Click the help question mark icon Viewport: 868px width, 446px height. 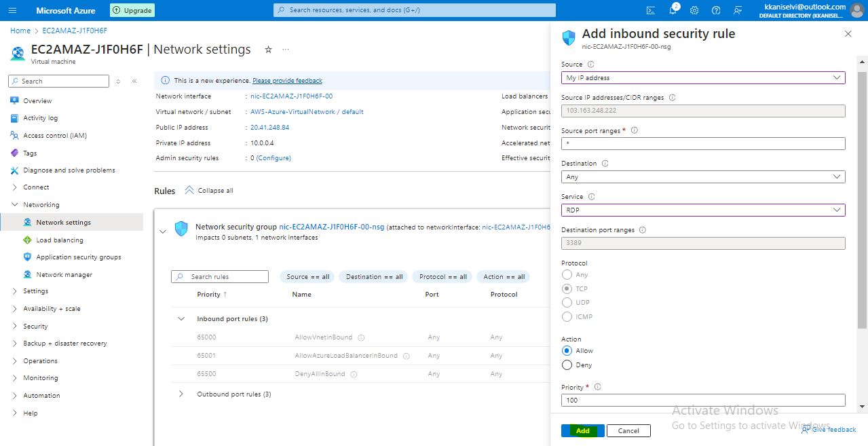[x=716, y=10]
